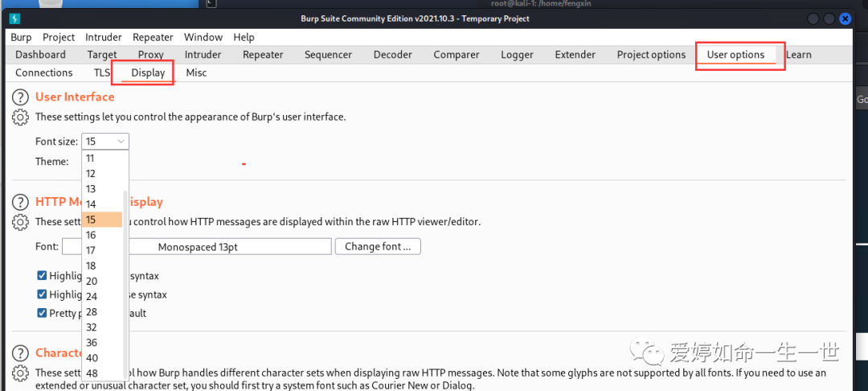The image size is (868, 391).
Task: Toggle the Highlight request syntax checkbox
Action: point(42,275)
